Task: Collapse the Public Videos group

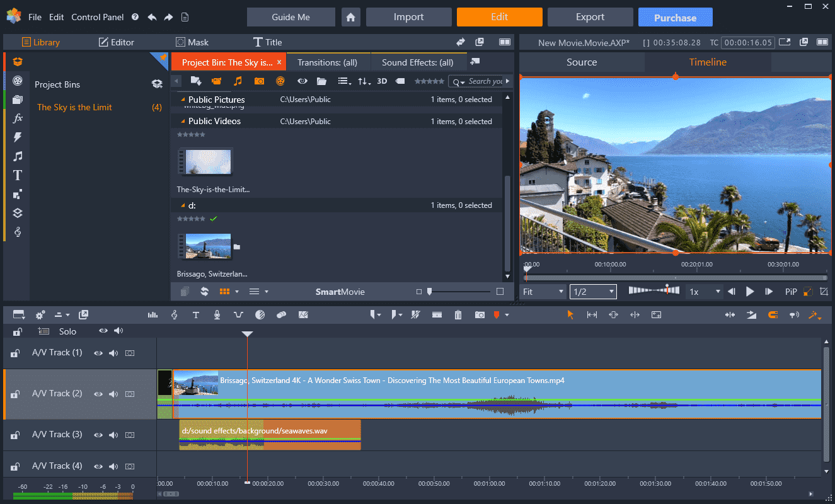Action: tap(183, 122)
